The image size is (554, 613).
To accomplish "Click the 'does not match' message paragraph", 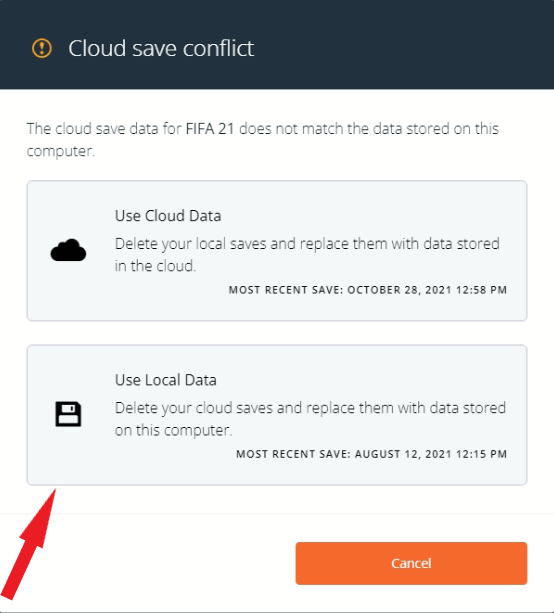I will (263, 140).
